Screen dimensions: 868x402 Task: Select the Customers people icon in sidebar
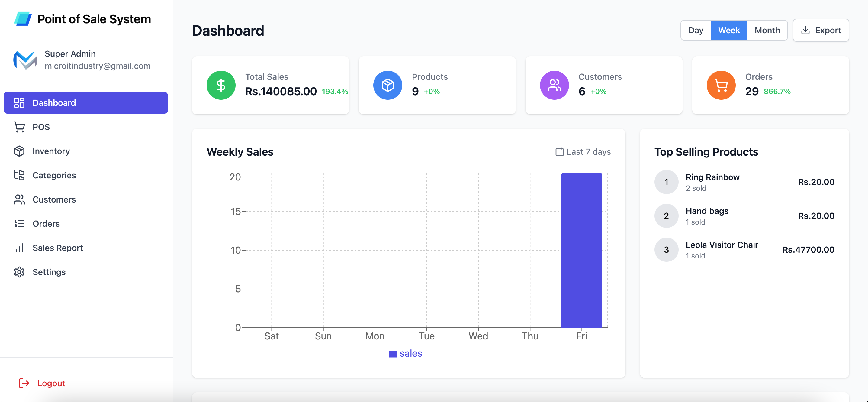(19, 200)
